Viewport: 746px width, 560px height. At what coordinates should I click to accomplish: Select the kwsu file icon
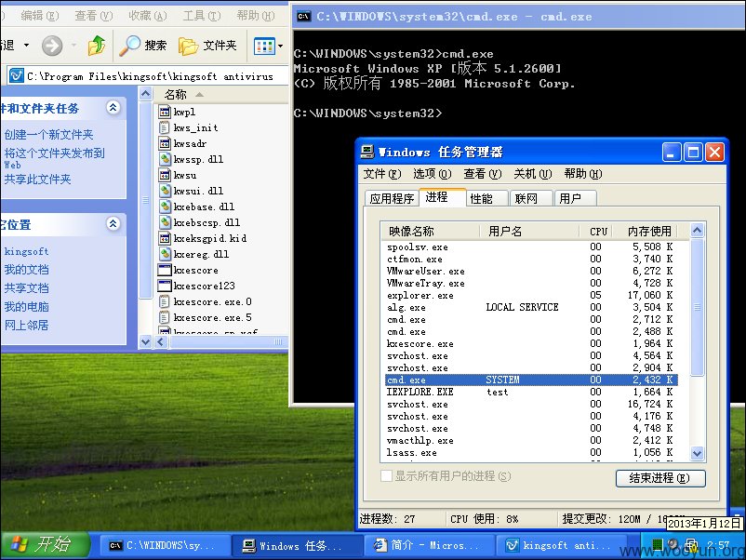(x=165, y=175)
